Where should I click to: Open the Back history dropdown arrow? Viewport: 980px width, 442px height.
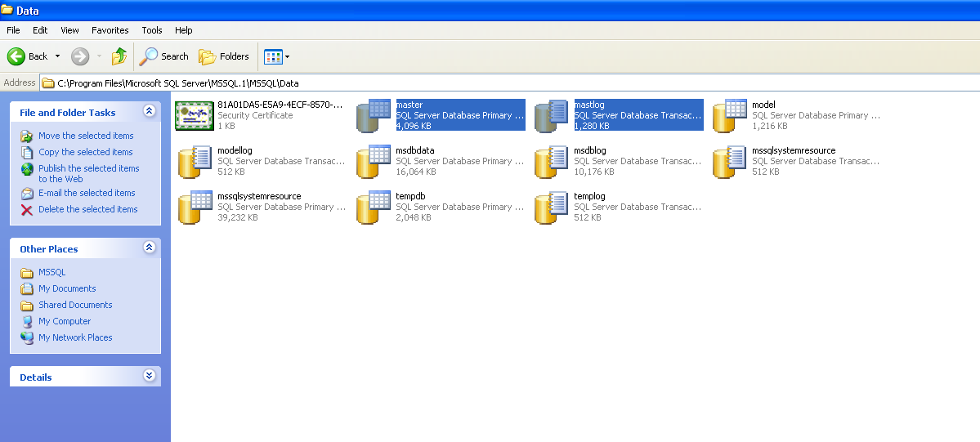(57, 56)
